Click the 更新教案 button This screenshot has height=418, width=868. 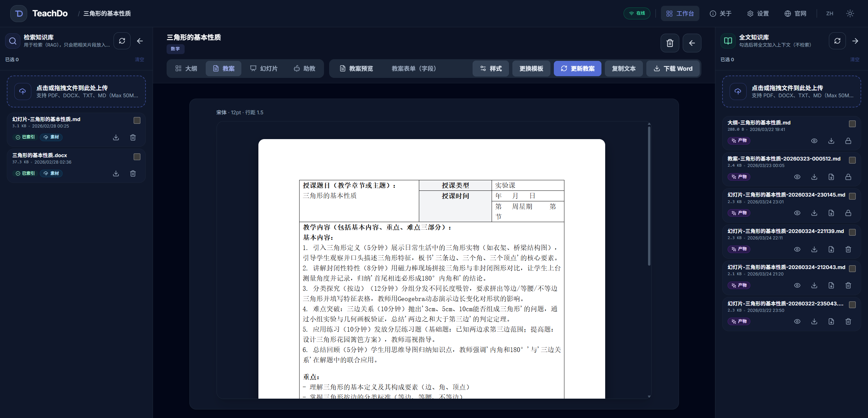click(577, 68)
